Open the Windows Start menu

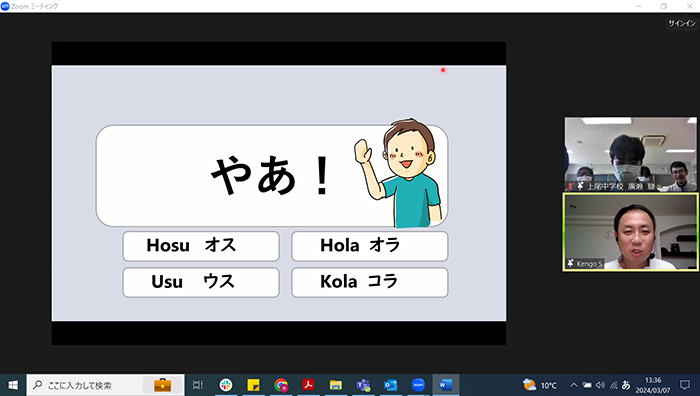click(13, 385)
